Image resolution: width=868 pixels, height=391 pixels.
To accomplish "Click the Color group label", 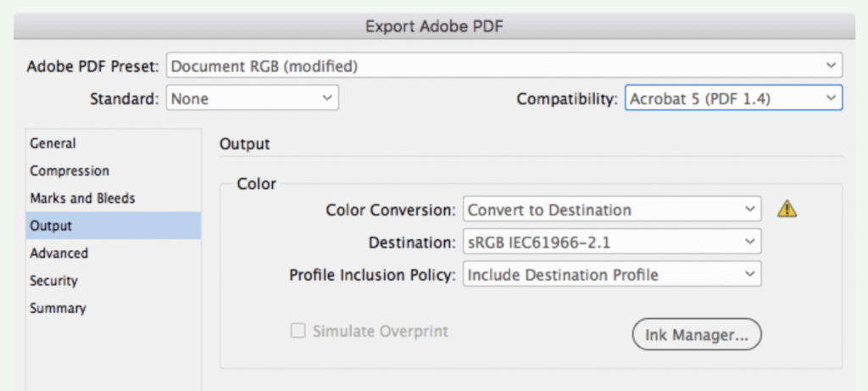I will coord(256,183).
